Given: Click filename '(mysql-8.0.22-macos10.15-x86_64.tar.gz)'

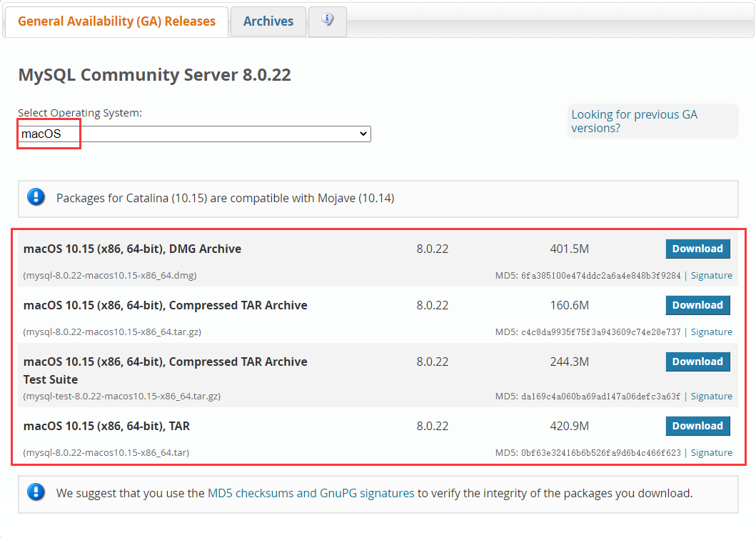Looking at the screenshot, I should click(112, 332).
